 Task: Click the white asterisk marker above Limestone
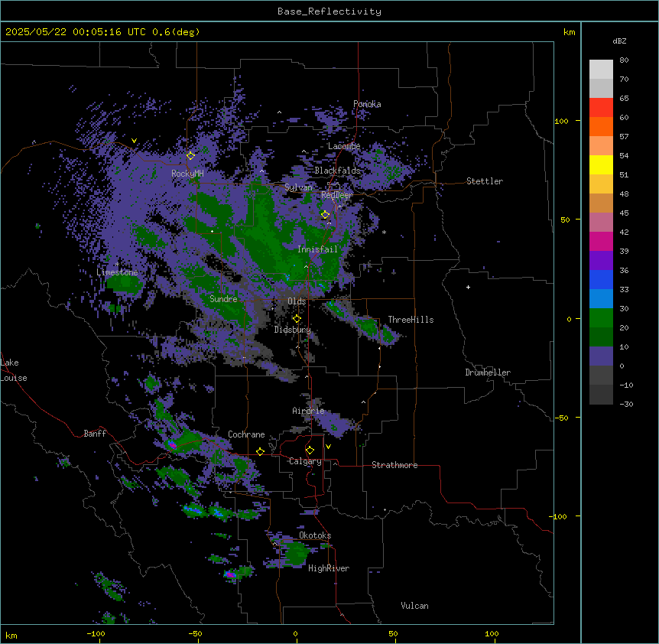117,264
